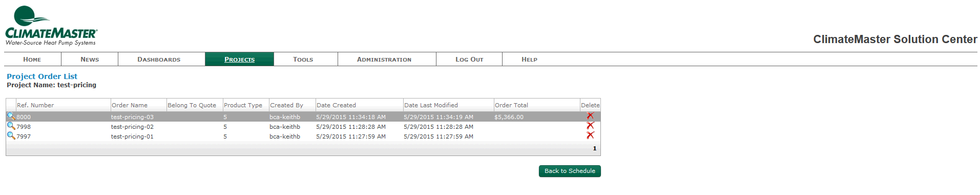Viewport: 980px width, 195px height.
Task: Select page 1 in table pager
Action: (x=595, y=148)
